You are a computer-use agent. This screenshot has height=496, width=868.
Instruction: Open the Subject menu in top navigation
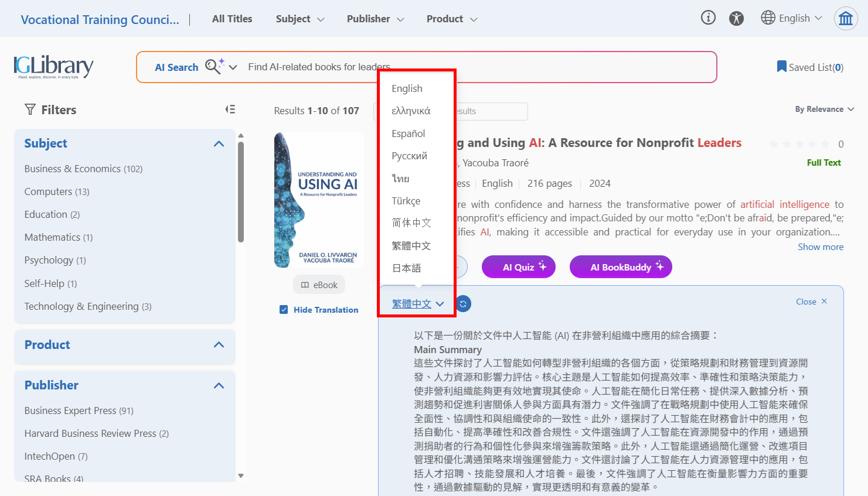tap(299, 19)
